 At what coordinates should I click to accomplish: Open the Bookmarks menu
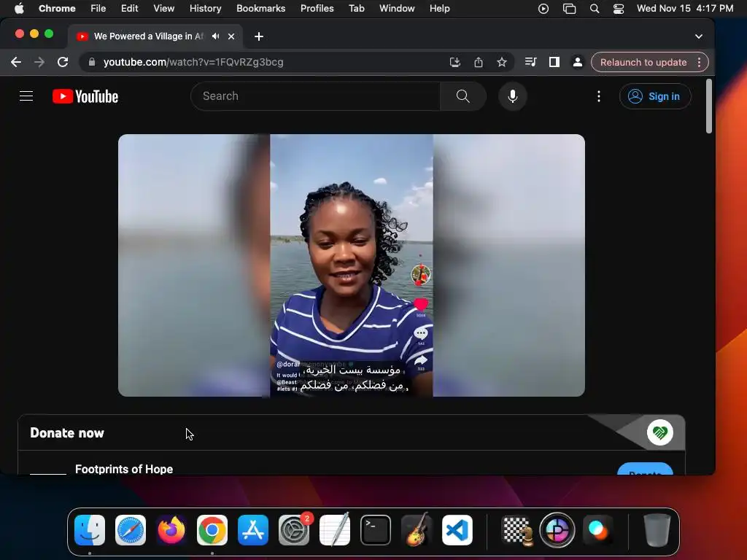pos(260,9)
